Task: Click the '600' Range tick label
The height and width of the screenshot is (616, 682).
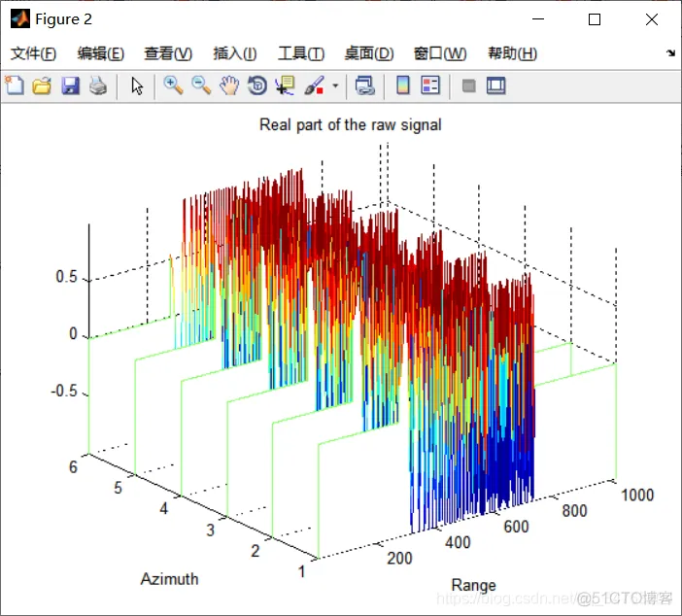Action: point(516,527)
